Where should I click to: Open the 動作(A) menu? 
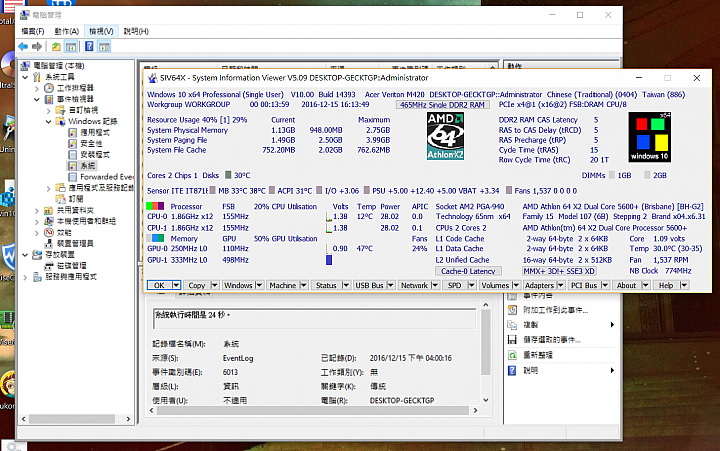(67, 31)
